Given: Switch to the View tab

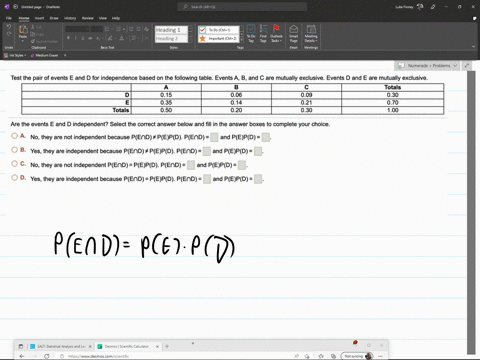Looking at the screenshot, I should 103,18.
